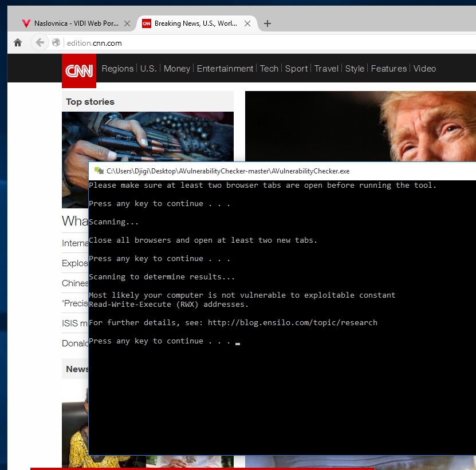Image resolution: width=476 pixels, height=470 pixels.
Task: Switch to the Naslovnica VIDI Web Portal tab
Action: [x=76, y=23]
